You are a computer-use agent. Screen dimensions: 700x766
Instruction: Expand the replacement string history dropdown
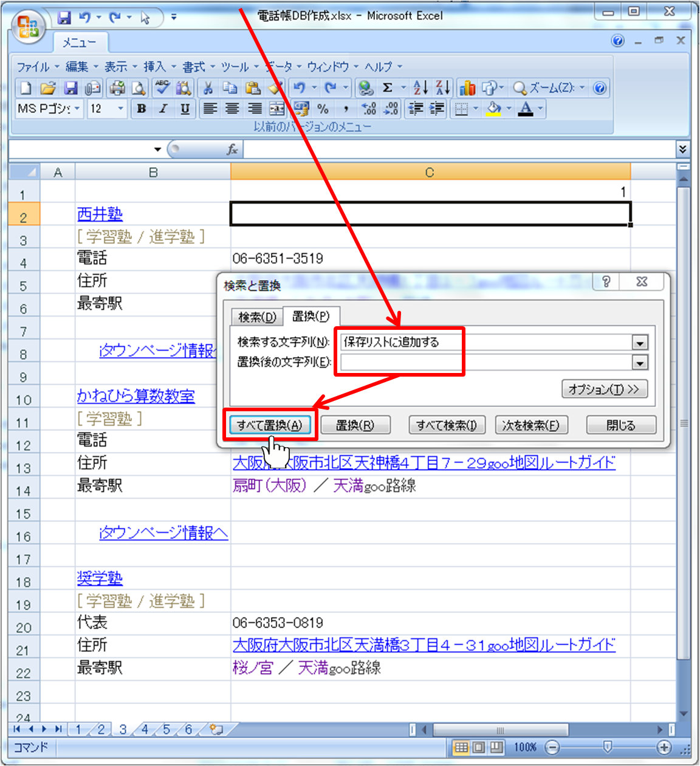[x=639, y=363]
